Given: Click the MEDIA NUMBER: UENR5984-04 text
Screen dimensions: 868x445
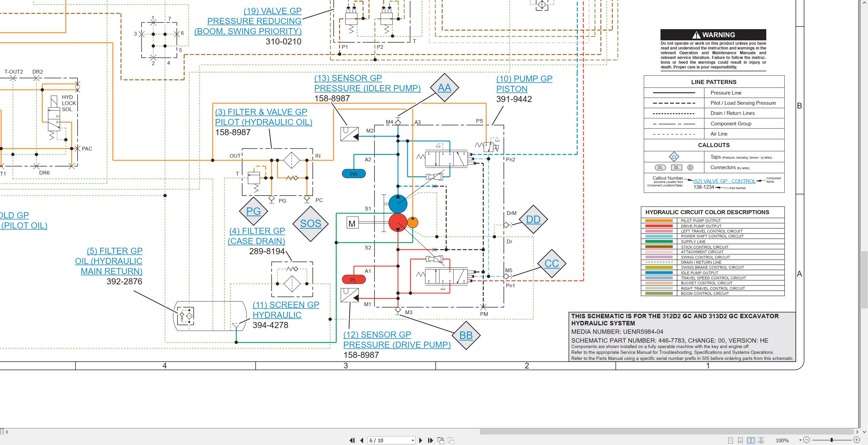Looking at the screenshot, I should (x=617, y=332).
